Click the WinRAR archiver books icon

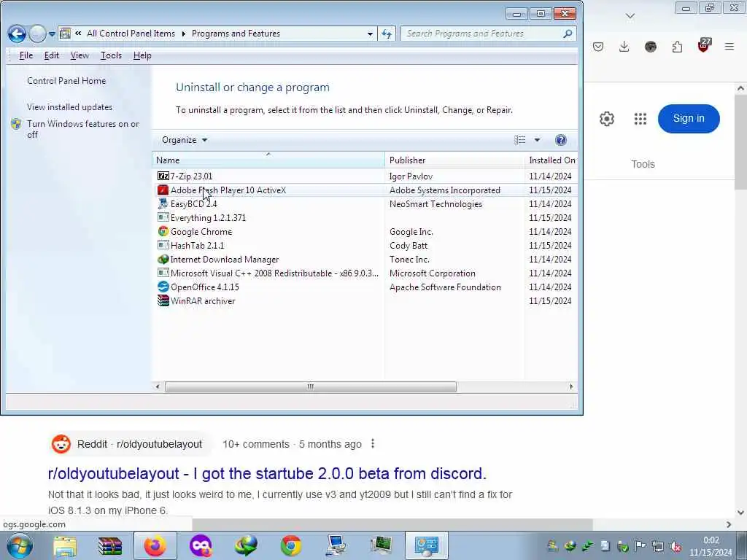point(163,301)
